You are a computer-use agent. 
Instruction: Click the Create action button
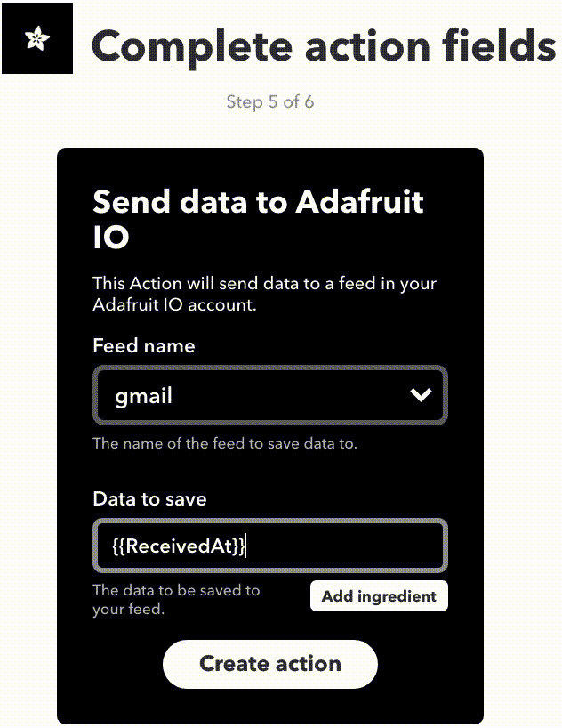pyautogui.click(x=270, y=664)
